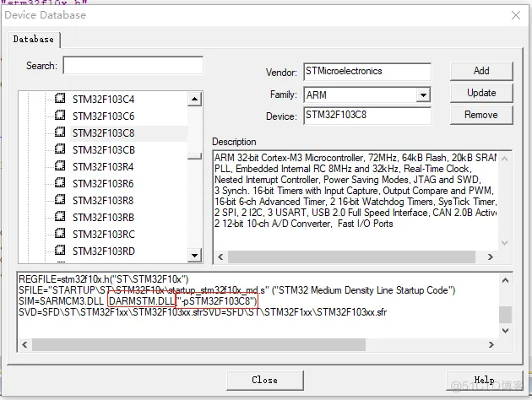The image size is (532, 400).
Task: Select STM32F103R6 in the device list
Action: 103,184
